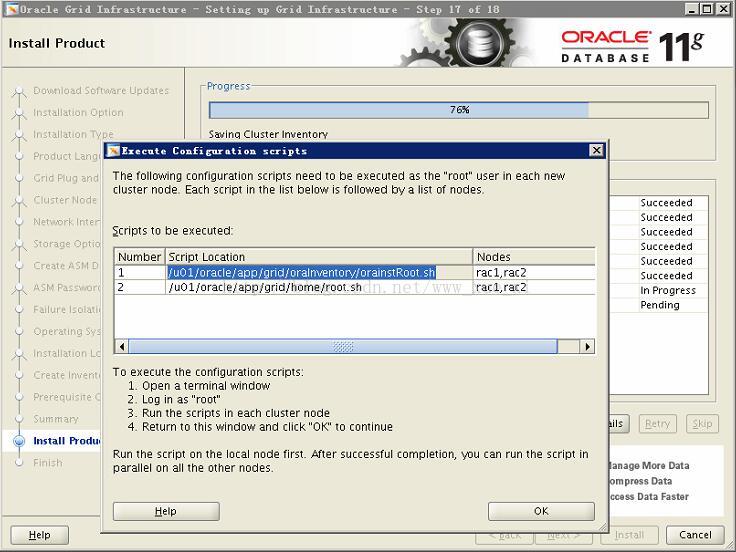
Task: Click the Number column header
Action: pos(139,257)
